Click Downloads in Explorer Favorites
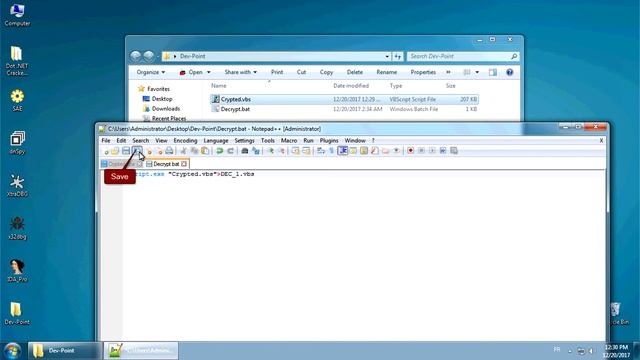 [x=166, y=109]
